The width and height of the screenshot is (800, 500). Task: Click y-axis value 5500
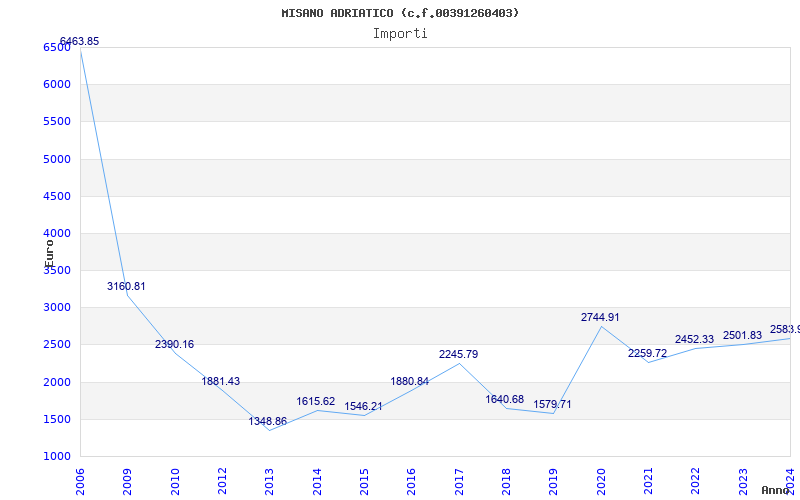[x=57, y=121]
